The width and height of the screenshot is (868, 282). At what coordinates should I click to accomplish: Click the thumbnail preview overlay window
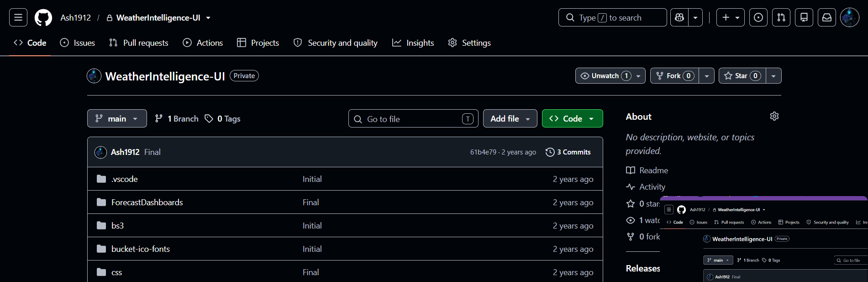[x=764, y=239]
